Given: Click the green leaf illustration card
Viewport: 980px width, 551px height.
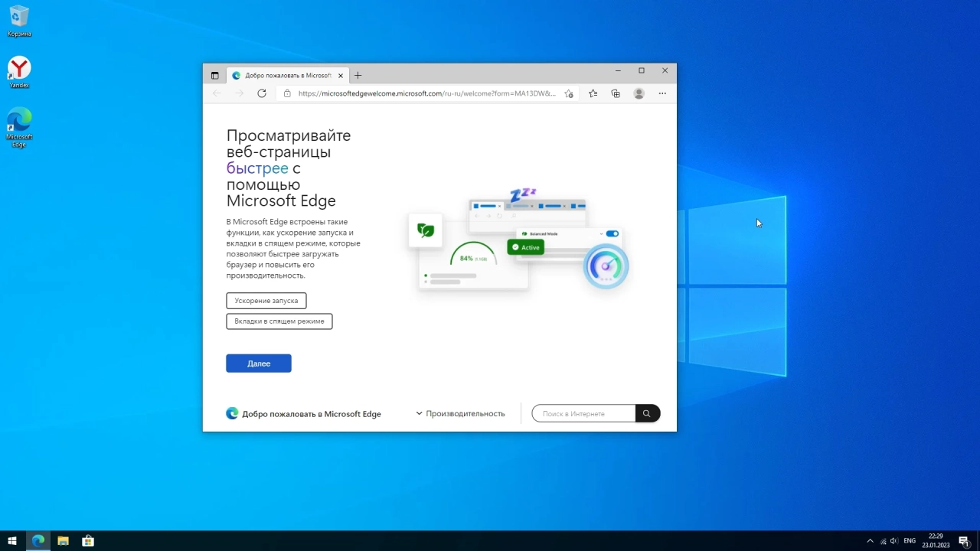Looking at the screenshot, I should [426, 230].
